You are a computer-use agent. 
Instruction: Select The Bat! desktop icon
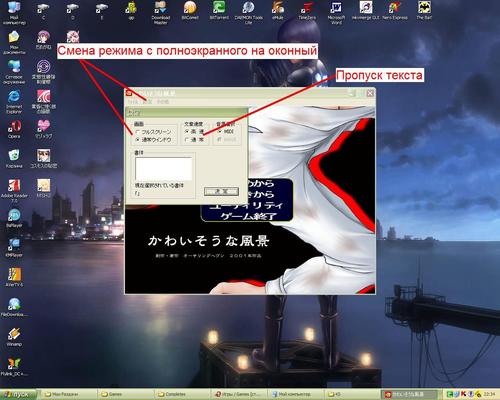(x=424, y=11)
